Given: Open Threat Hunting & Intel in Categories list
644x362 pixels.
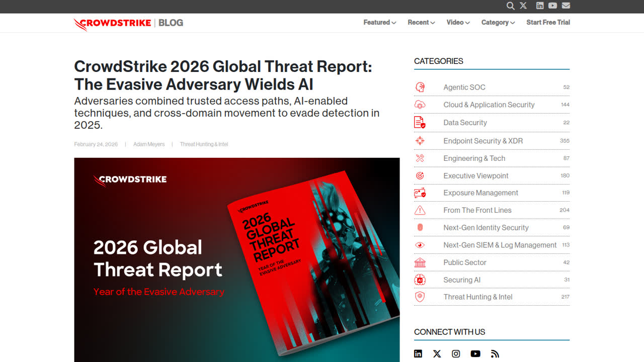Looking at the screenshot, I should [x=478, y=297].
